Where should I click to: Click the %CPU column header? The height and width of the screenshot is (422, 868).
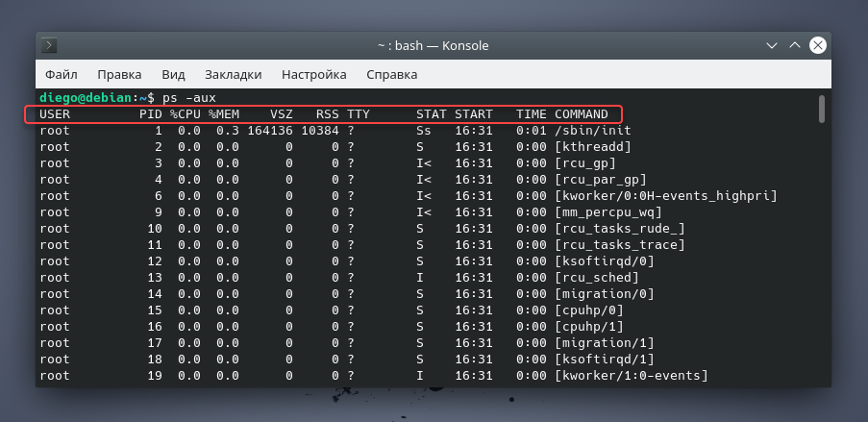[186, 114]
